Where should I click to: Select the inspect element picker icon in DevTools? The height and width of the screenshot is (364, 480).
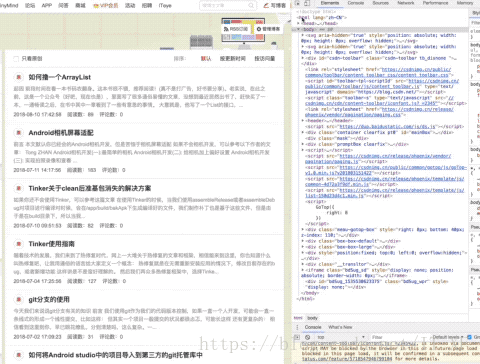point(297,3)
